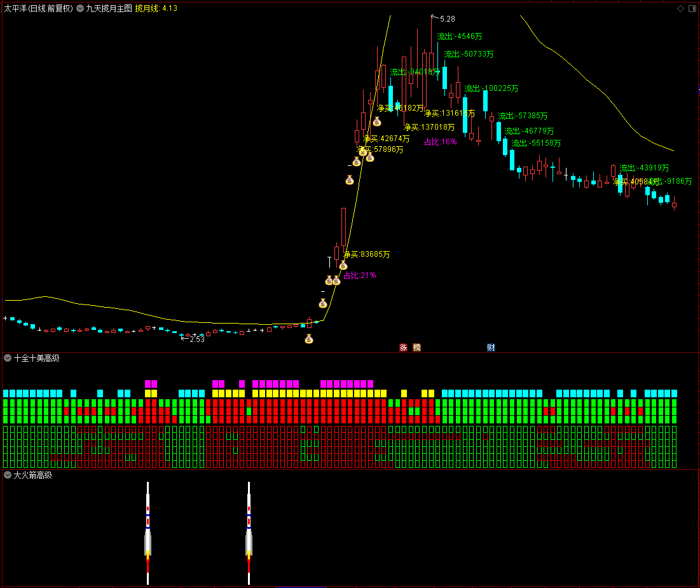700x588 pixels.
Task: Click the 十全十美高级 indicator name
Action: [x=37, y=358]
